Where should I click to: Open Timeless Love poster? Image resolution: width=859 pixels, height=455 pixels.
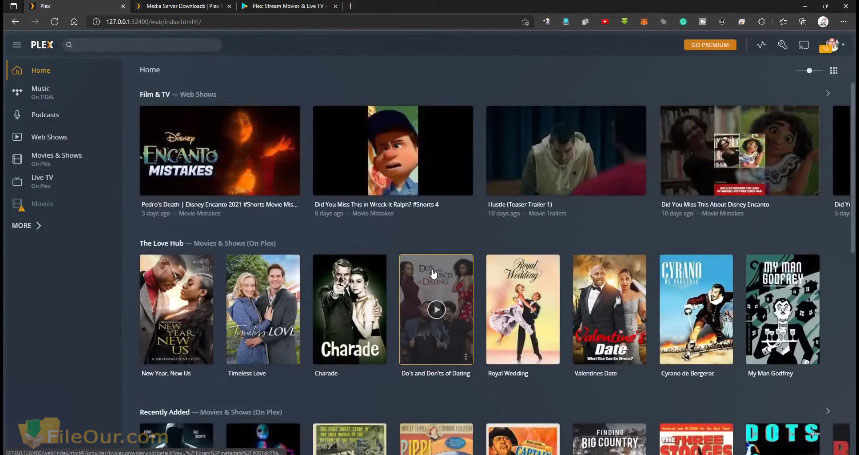tap(263, 309)
